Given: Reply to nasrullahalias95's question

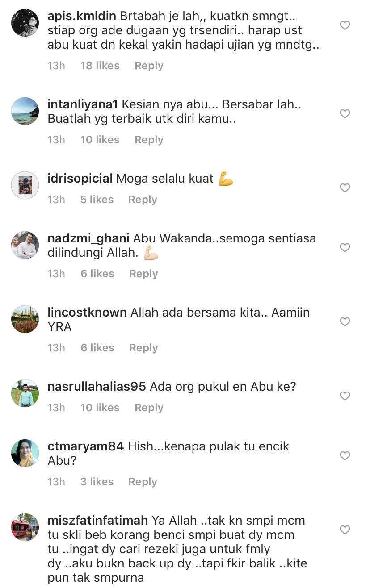Looking at the screenshot, I should (149, 408).
